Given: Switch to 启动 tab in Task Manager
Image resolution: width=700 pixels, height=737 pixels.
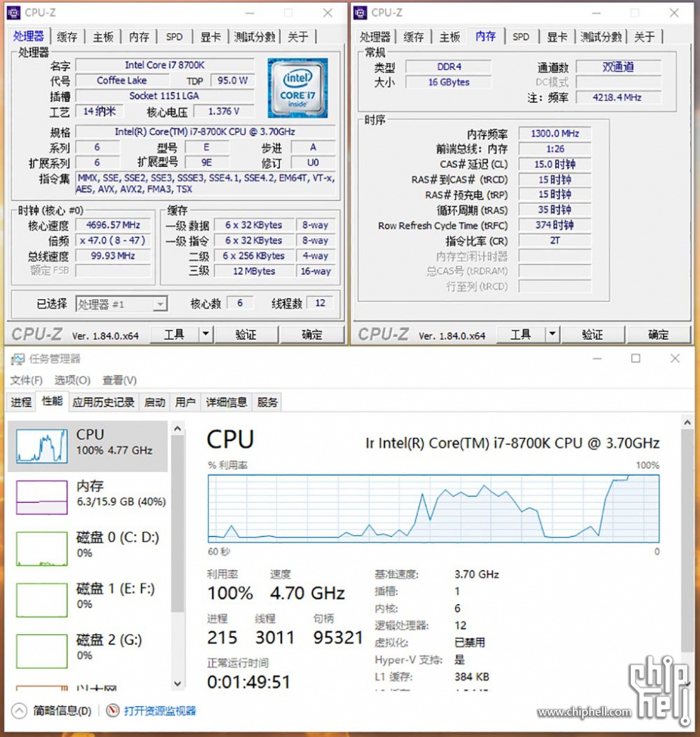Looking at the screenshot, I should [155, 402].
